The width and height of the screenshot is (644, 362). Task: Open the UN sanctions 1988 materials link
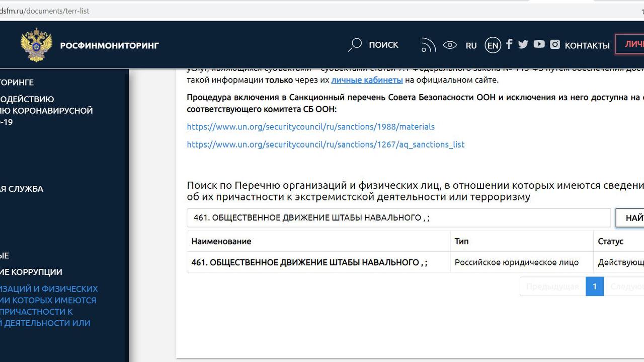310,127
